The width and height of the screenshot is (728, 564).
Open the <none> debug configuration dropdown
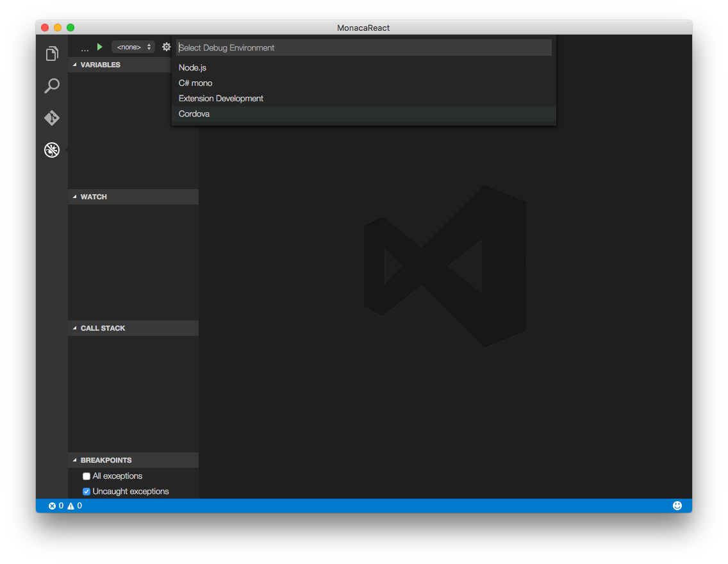point(133,47)
